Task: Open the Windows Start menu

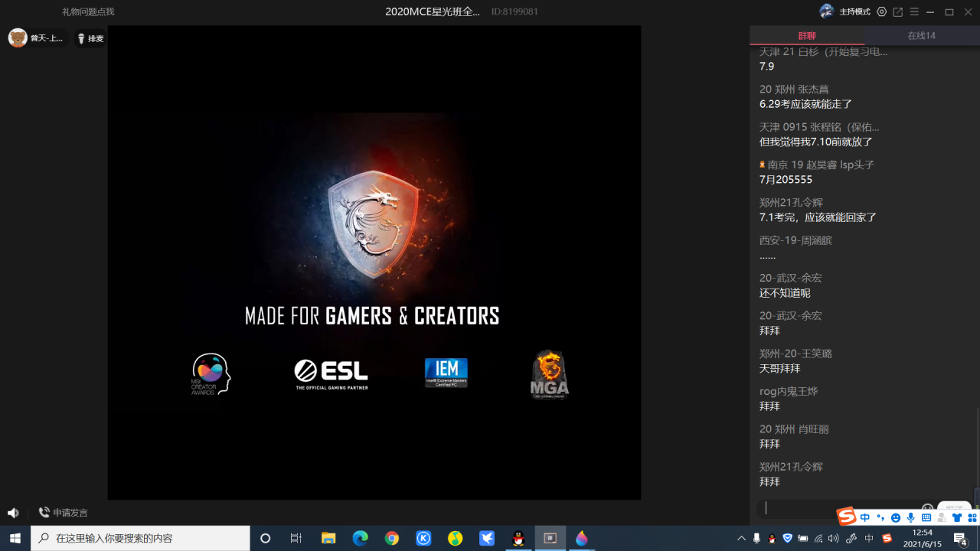Action: (x=15, y=538)
